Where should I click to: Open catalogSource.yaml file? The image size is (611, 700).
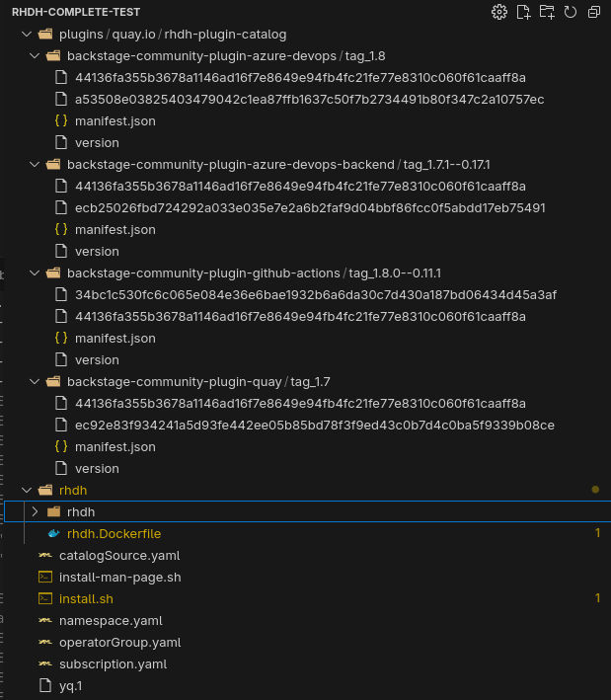click(106, 555)
